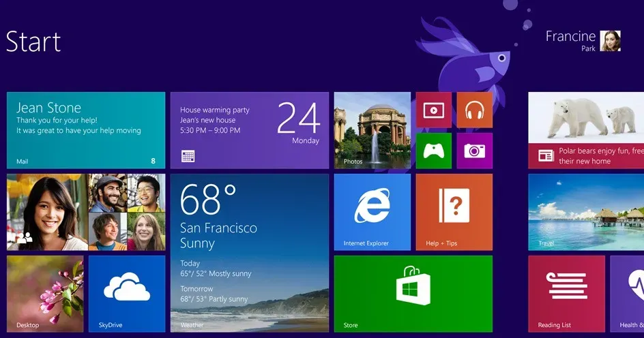
Task: Click 'Thank you for your help!' message line
Action: click(x=57, y=120)
